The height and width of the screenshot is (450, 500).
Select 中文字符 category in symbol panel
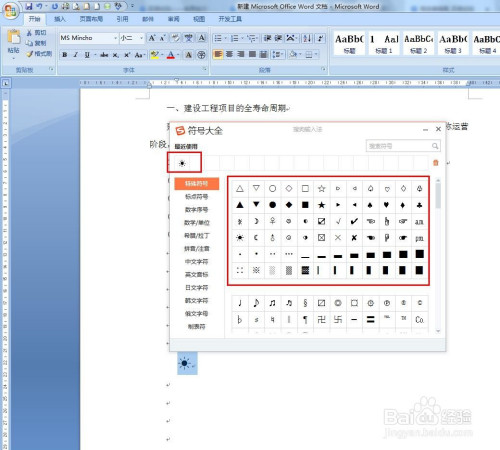tap(197, 262)
